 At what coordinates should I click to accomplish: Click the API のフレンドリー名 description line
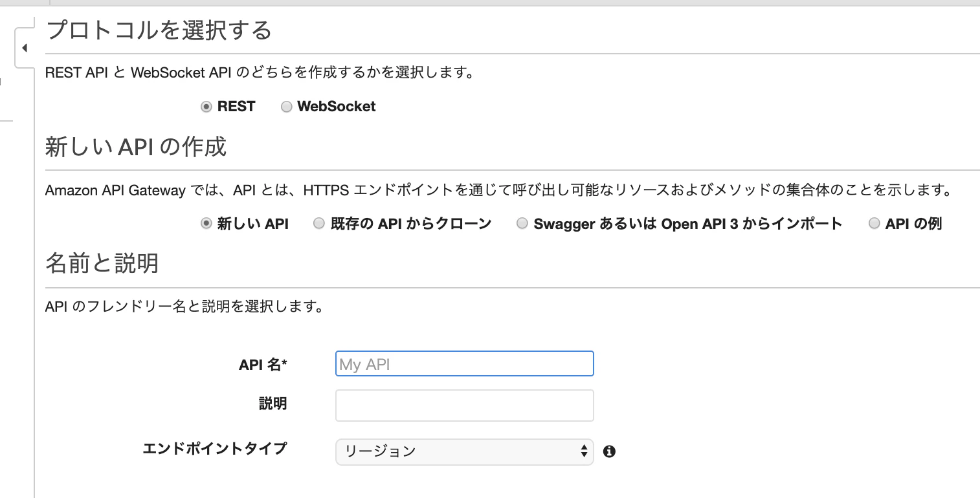(x=184, y=307)
